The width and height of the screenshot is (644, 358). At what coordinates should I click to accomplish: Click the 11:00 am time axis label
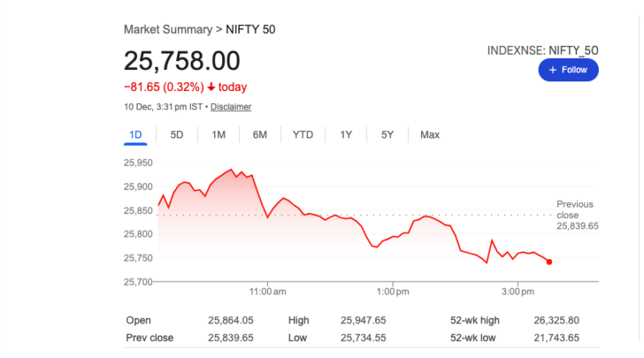[269, 290]
